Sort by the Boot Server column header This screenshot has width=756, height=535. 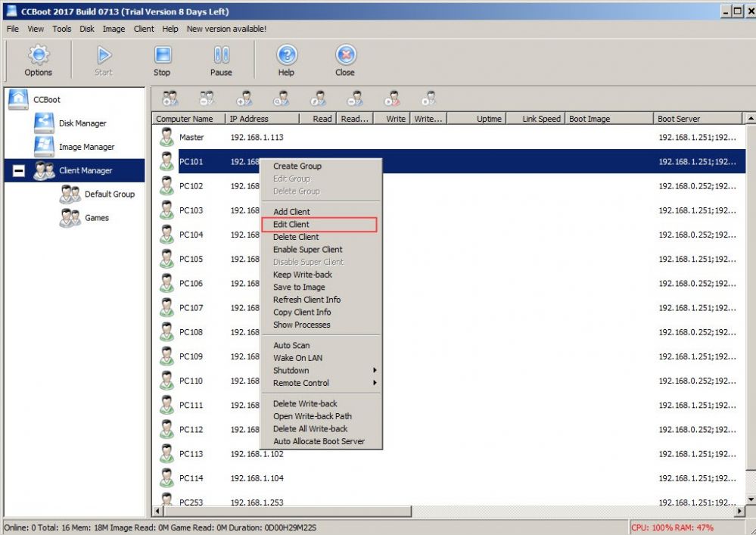point(697,119)
